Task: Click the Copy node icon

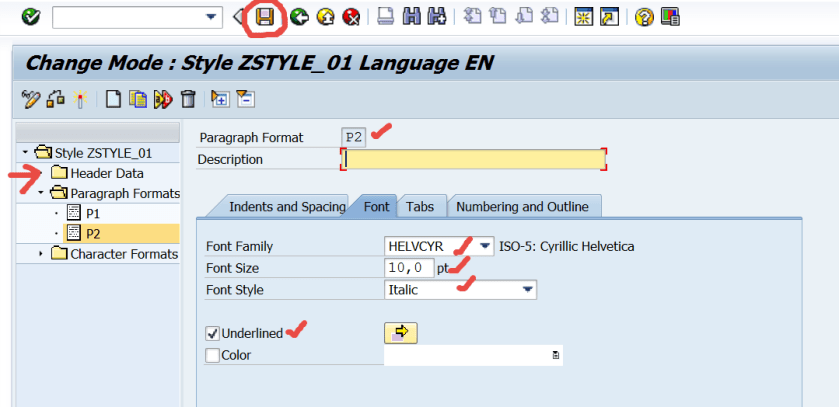Action: coord(138,99)
